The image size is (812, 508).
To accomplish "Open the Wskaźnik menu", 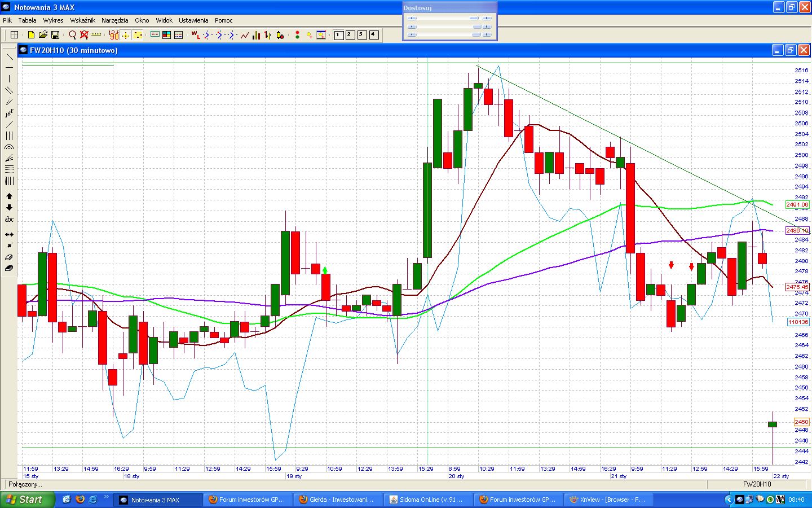I will point(82,20).
